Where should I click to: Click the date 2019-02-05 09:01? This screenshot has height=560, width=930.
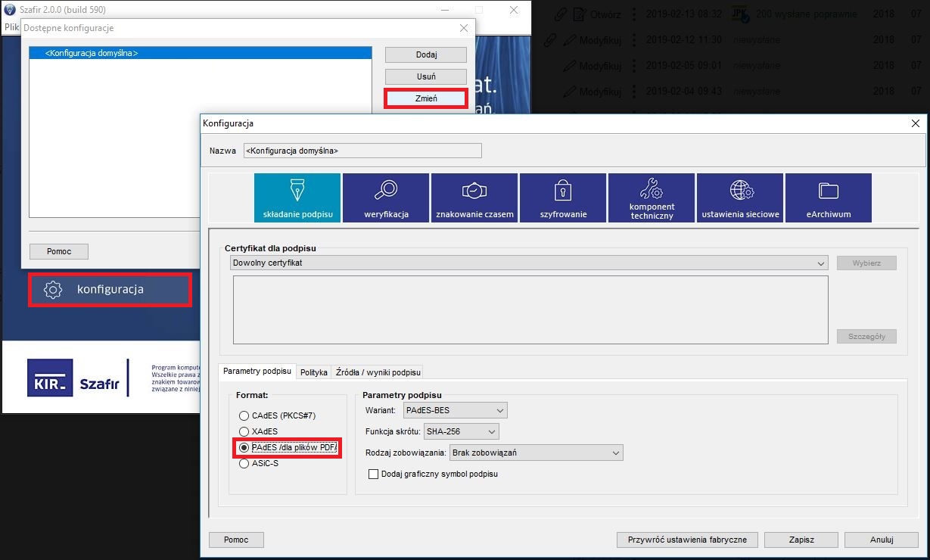click(684, 66)
